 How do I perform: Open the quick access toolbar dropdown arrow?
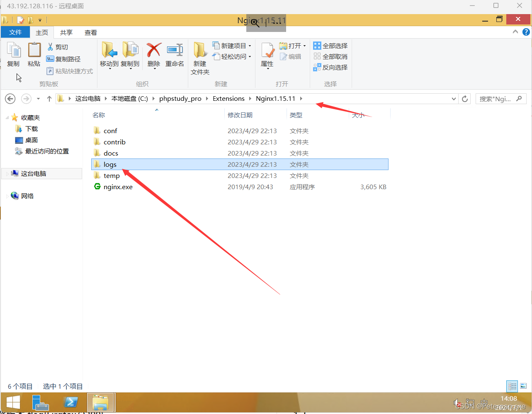pos(40,20)
